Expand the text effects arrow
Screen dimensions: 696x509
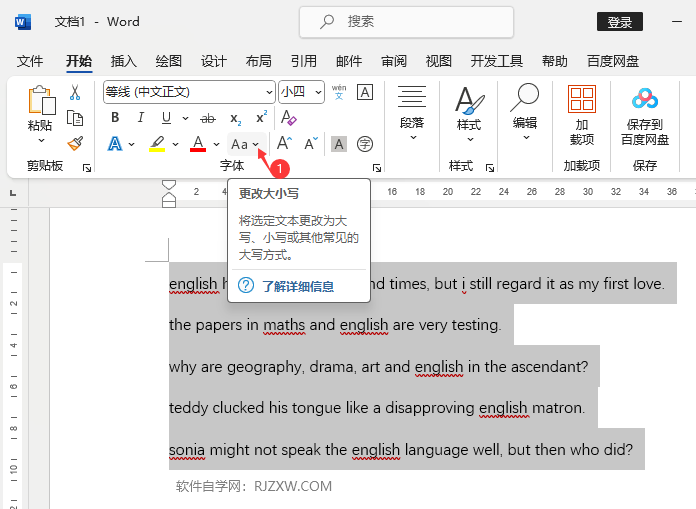(x=131, y=144)
